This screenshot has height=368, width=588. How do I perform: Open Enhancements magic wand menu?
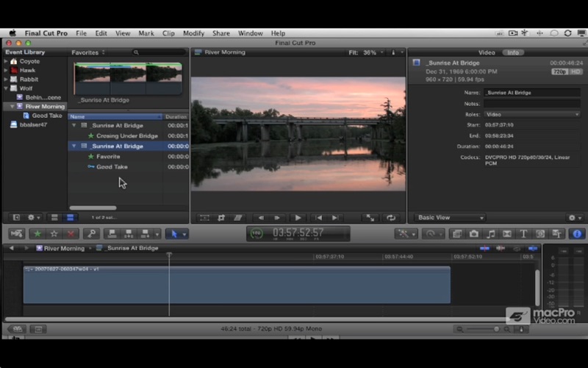point(406,233)
